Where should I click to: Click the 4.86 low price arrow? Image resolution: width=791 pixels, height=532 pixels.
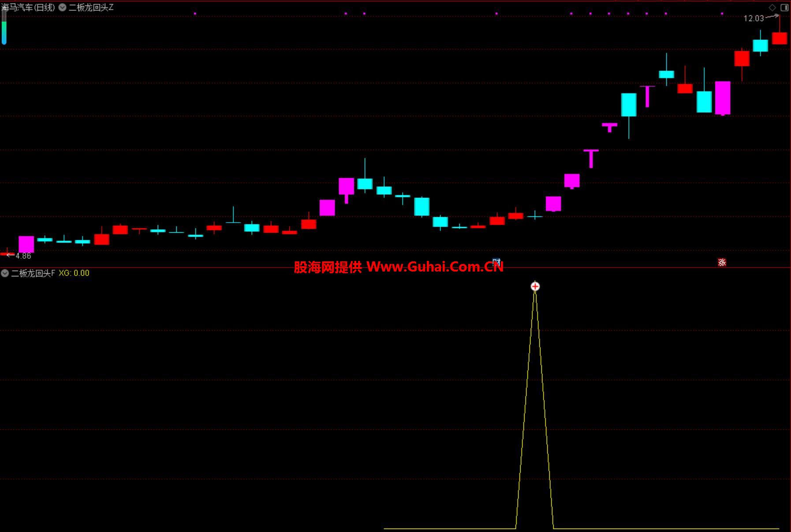coord(10,255)
